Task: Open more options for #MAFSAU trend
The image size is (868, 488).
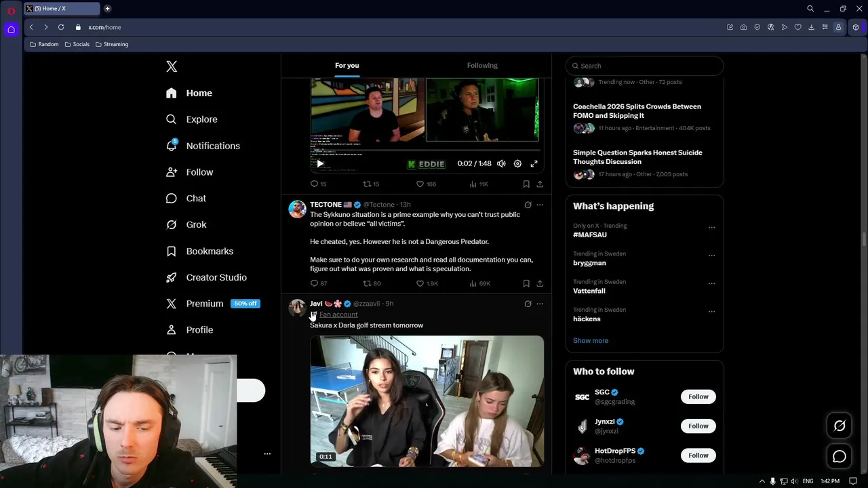Action: [x=711, y=227]
